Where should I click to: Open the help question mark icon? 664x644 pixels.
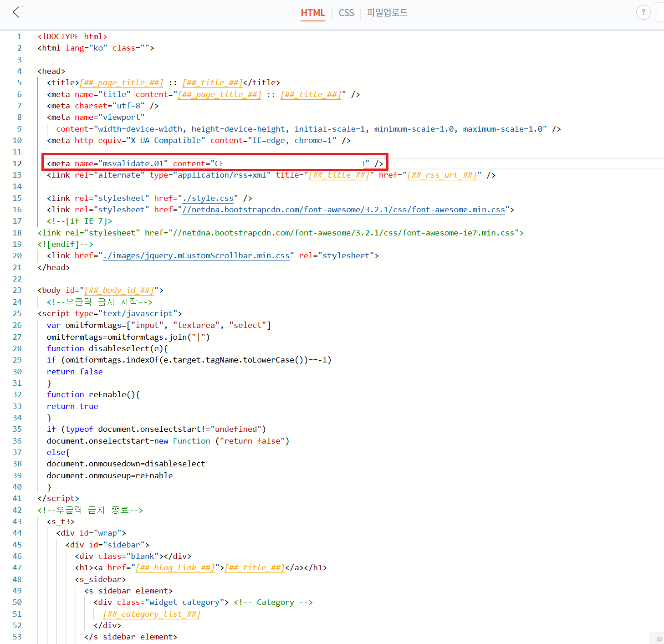point(643,12)
